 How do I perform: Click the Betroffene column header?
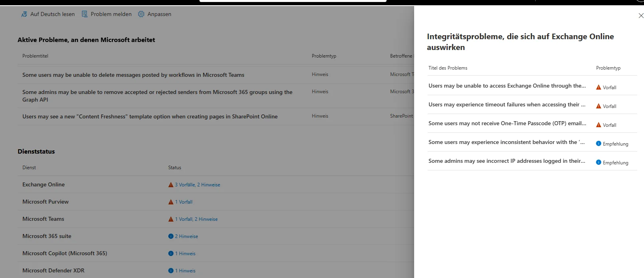(x=401, y=56)
